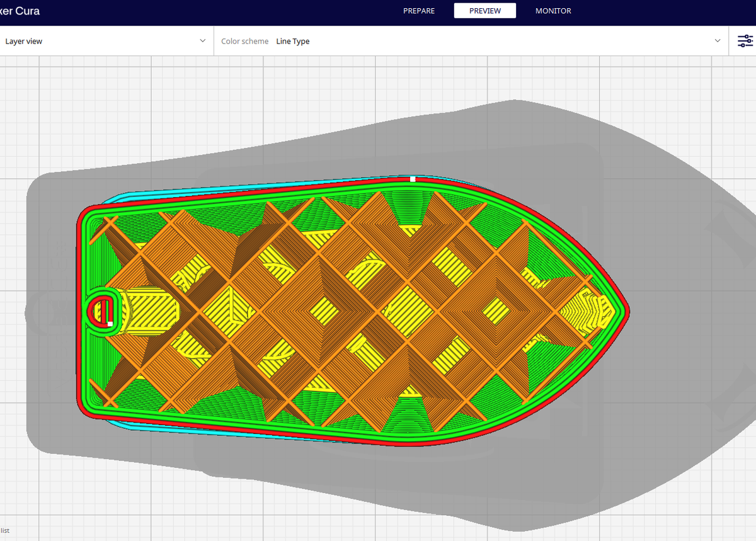Switch to the MONITOR stage

click(x=553, y=11)
